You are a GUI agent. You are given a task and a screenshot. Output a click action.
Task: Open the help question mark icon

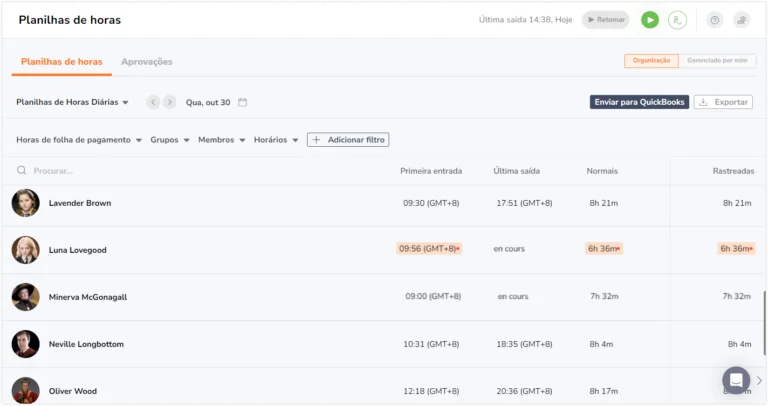(715, 20)
